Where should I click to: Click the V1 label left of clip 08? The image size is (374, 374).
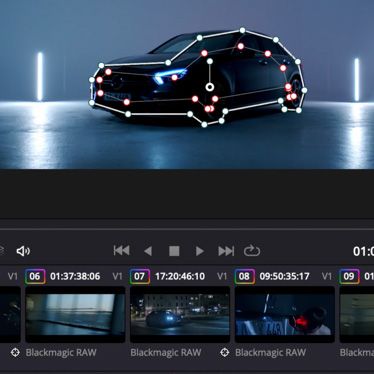[x=222, y=276]
